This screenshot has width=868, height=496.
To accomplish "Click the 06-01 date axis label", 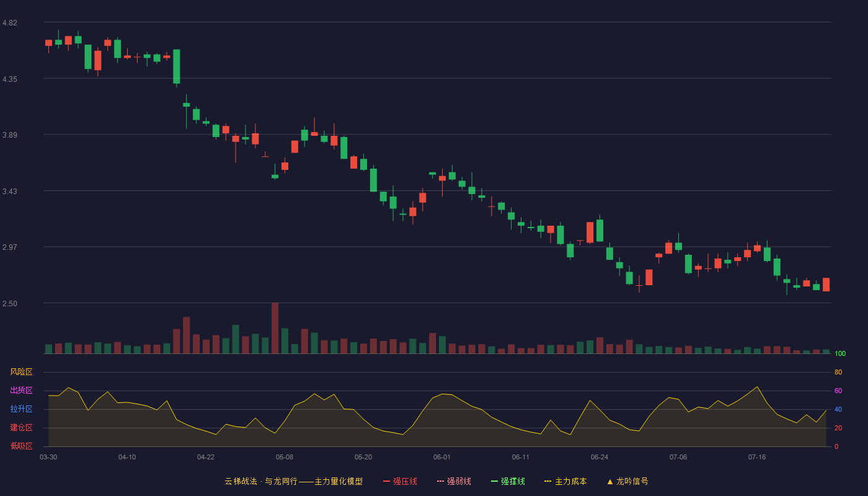I will pos(442,457).
